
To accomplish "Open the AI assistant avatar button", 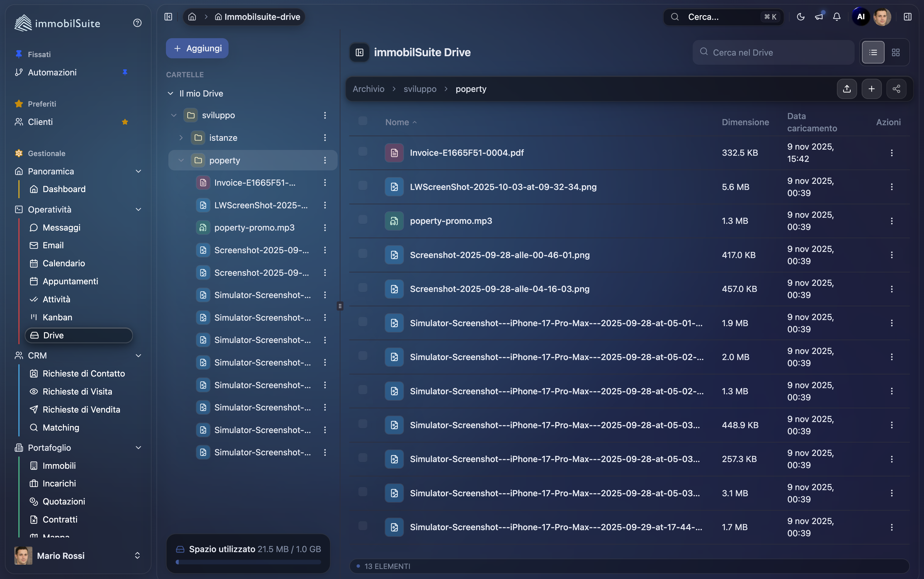I will (x=860, y=17).
